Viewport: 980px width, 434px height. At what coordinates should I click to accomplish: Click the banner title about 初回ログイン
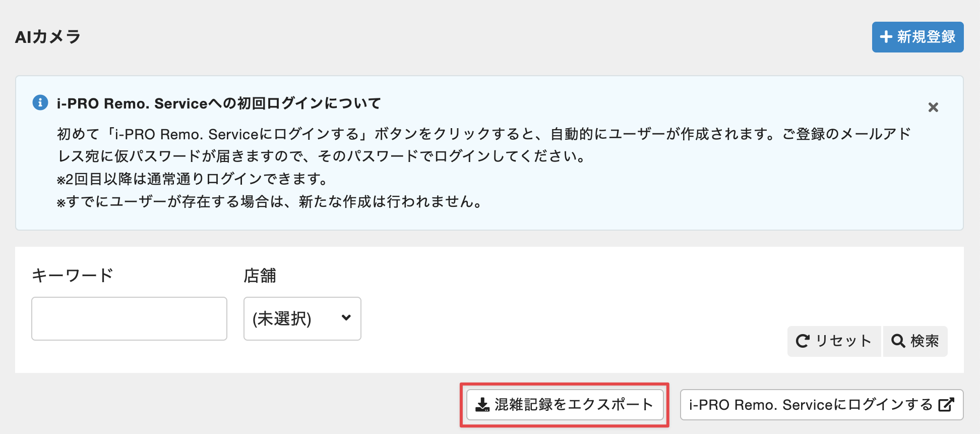click(x=219, y=103)
